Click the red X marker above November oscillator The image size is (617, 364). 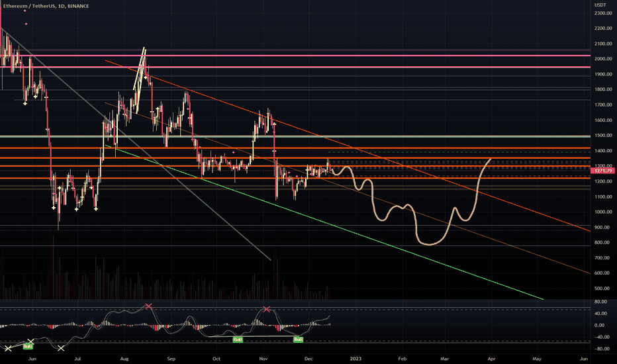[x=267, y=309]
